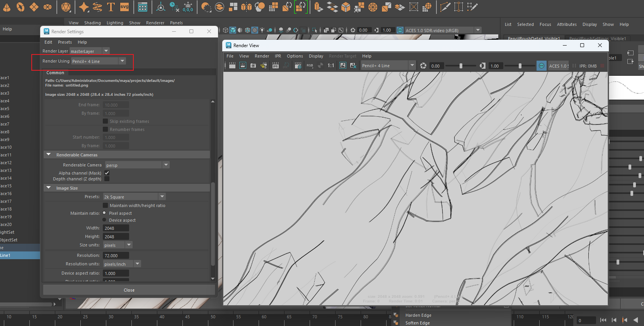644x326 pixels.
Task: Click the Snapshot camera icon in Render View
Action: 253,66
